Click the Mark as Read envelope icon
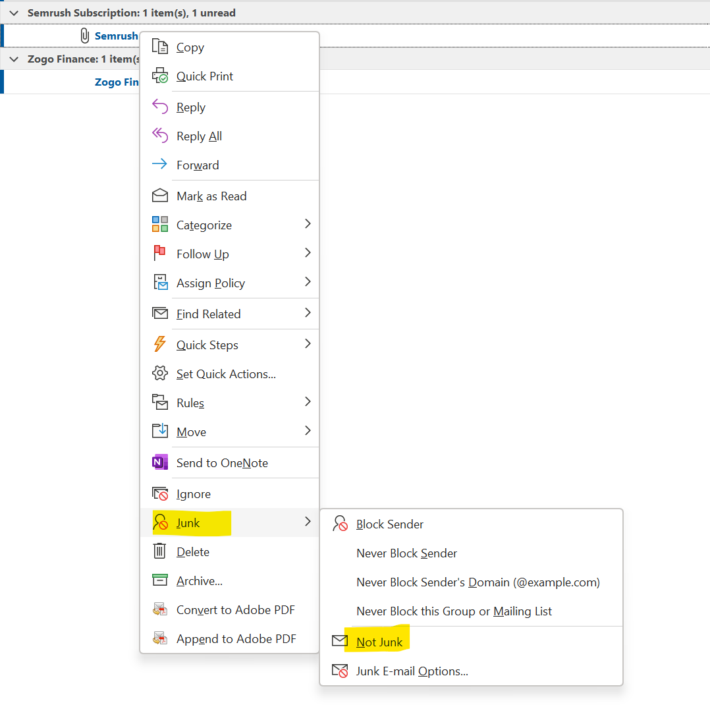710x728 pixels. click(159, 195)
